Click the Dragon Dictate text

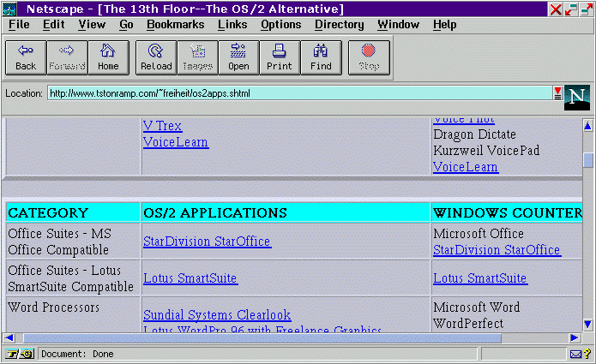(475, 134)
